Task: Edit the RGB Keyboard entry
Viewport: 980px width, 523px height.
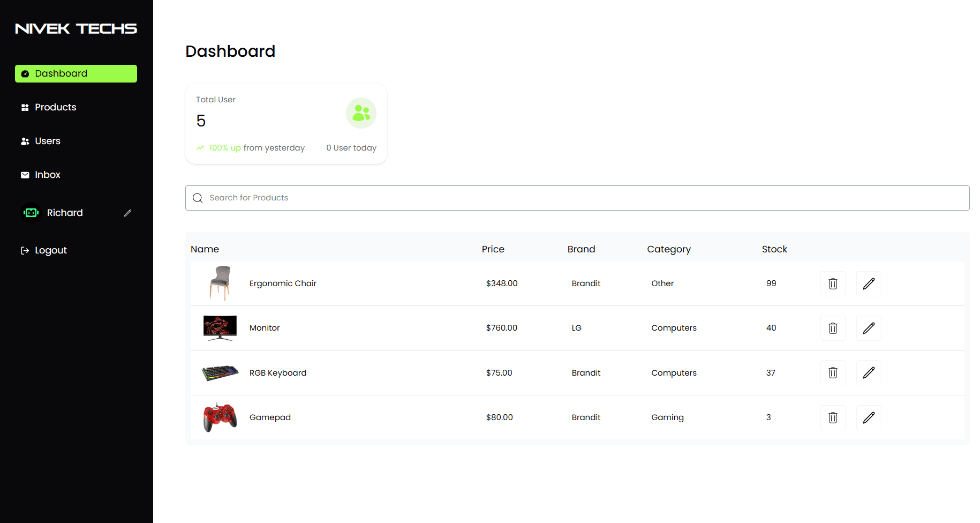Action: pos(869,372)
